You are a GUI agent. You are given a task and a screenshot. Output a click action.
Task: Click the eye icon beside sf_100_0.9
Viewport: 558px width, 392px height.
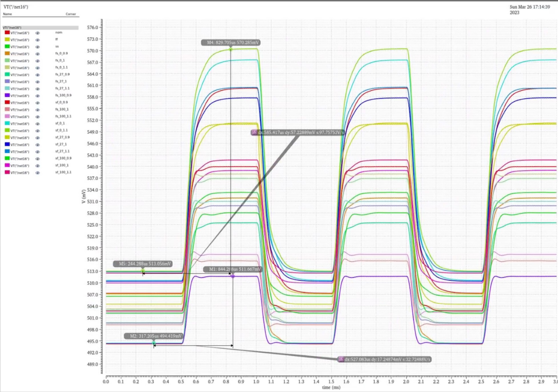coord(38,158)
